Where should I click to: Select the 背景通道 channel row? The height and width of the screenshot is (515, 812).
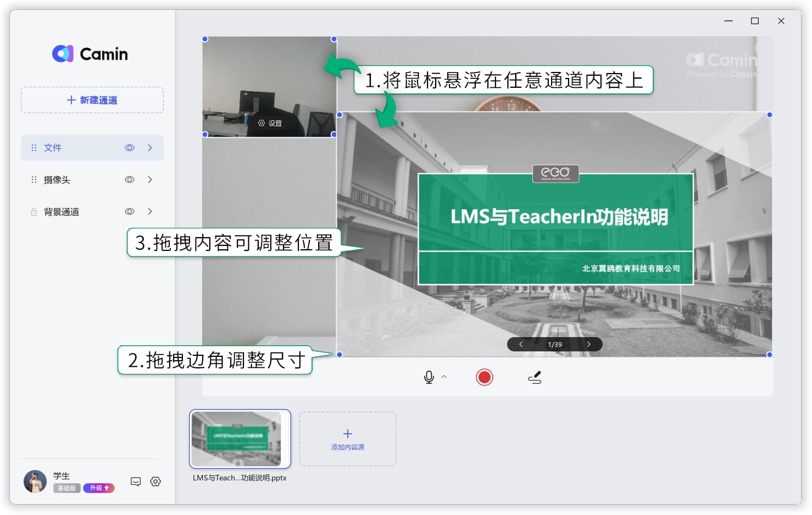click(92, 211)
